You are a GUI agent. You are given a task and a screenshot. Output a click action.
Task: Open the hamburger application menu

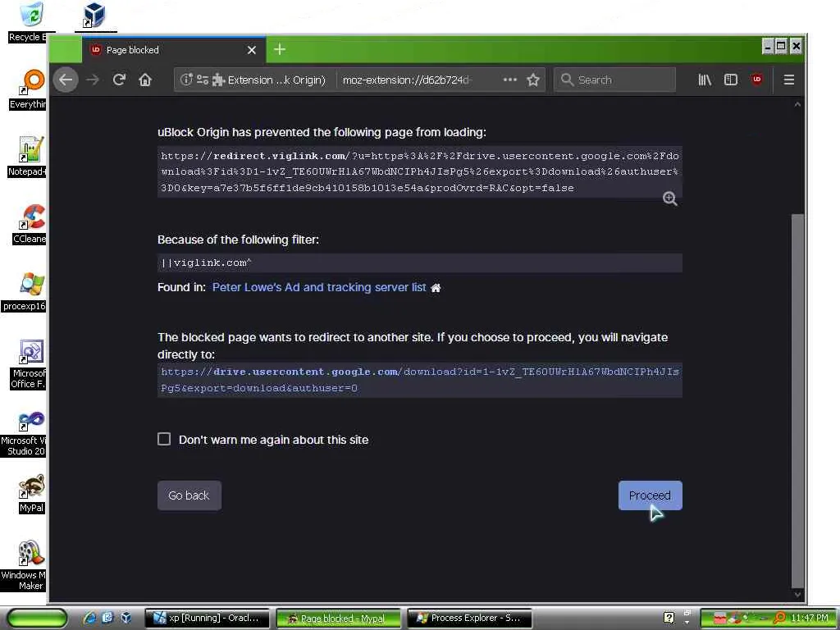pos(789,80)
